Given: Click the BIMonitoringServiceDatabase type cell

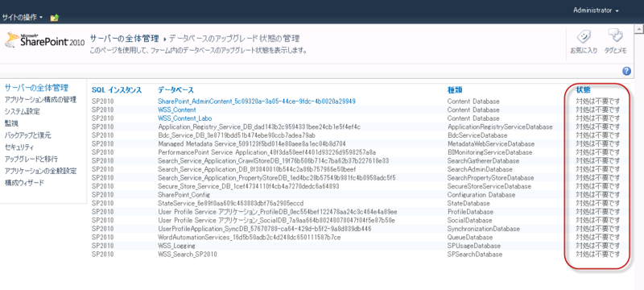Looking at the screenshot, I should [x=490, y=152].
